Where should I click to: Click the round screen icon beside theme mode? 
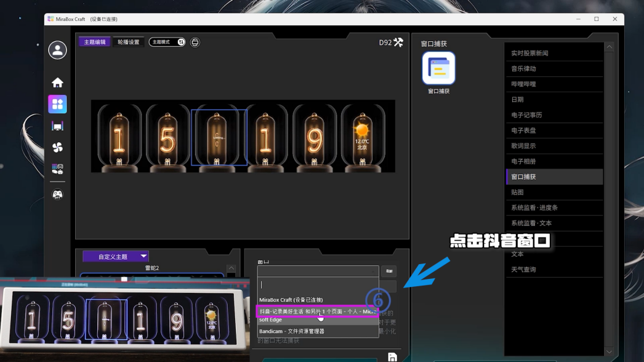tap(195, 42)
